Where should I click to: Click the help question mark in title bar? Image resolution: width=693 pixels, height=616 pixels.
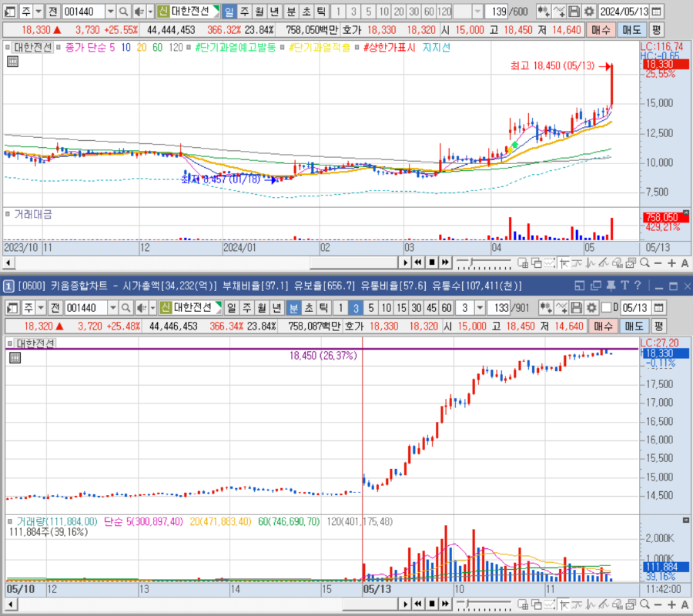638,286
